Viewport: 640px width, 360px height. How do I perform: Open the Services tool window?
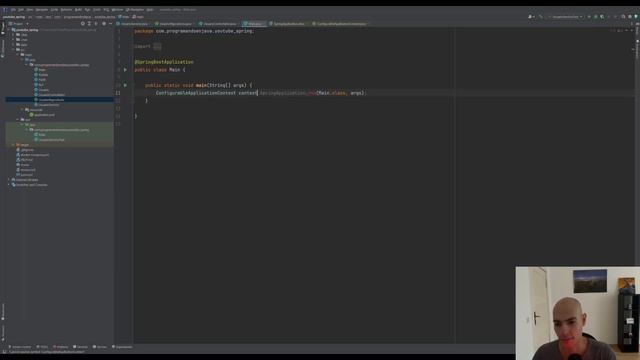click(x=100, y=347)
